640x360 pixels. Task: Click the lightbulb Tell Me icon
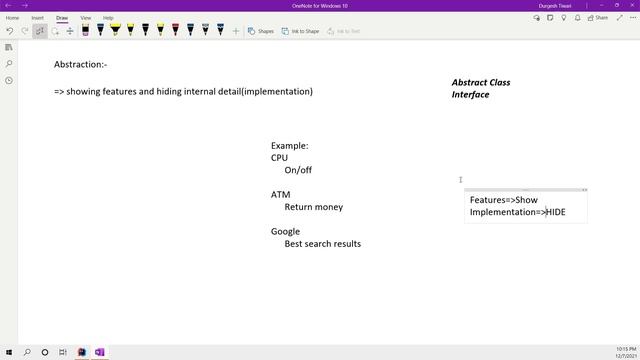(x=564, y=18)
